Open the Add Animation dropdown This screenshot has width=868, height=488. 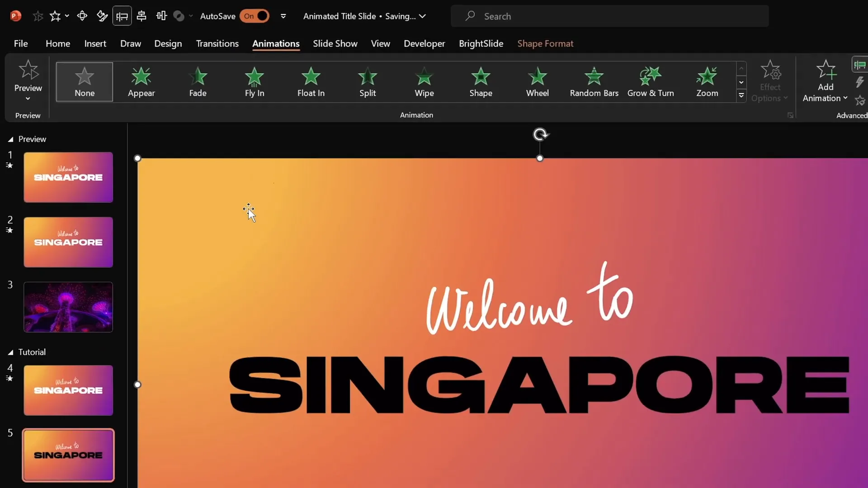point(825,81)
